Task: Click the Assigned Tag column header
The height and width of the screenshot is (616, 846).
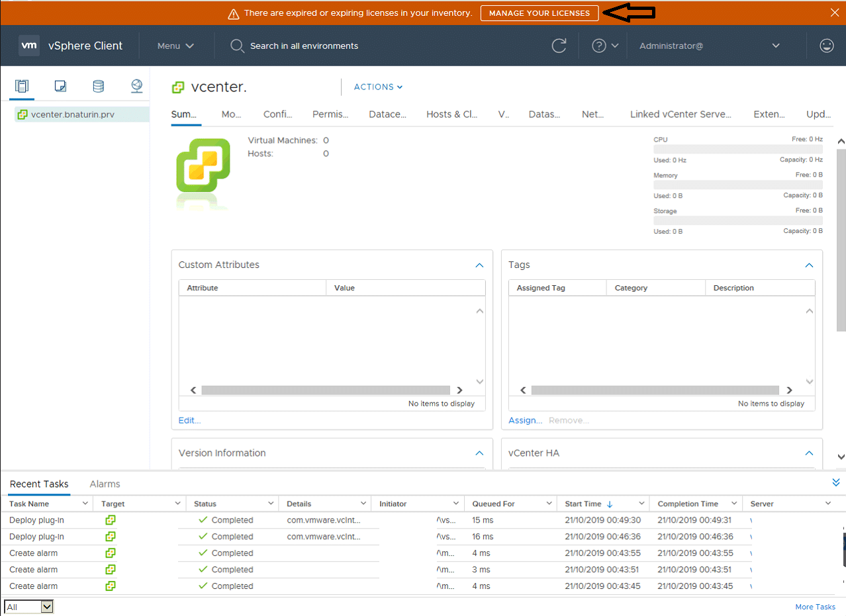Action: tap(557, 288)
